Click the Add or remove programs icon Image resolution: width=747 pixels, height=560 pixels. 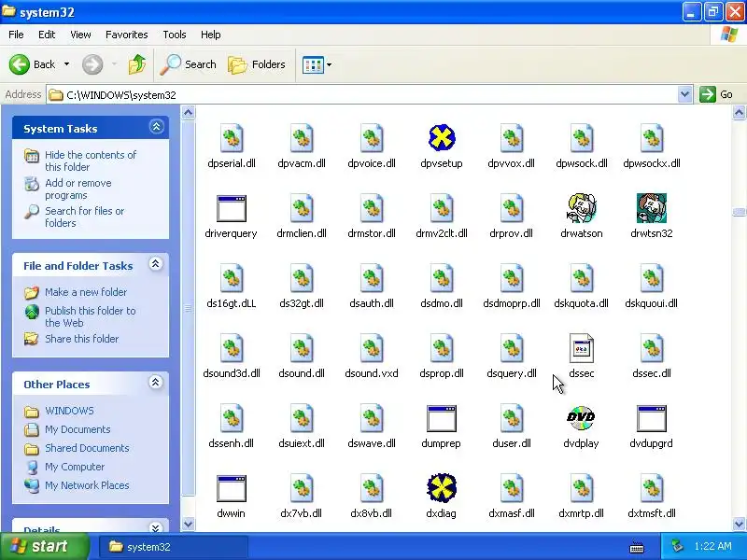32,183
